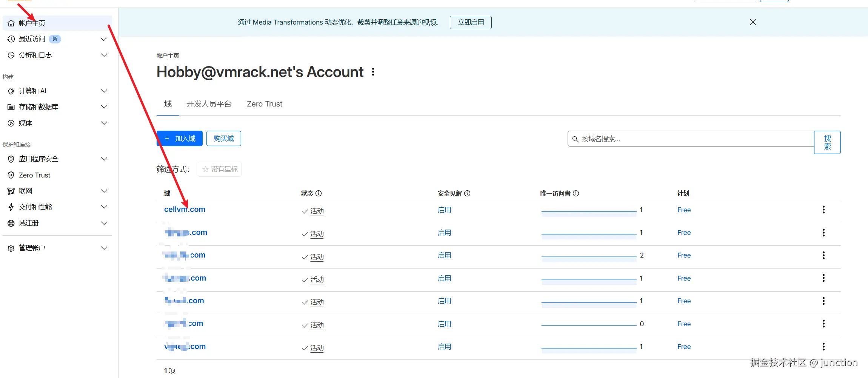Expand the 媒体 chevron

click(104, 123)
